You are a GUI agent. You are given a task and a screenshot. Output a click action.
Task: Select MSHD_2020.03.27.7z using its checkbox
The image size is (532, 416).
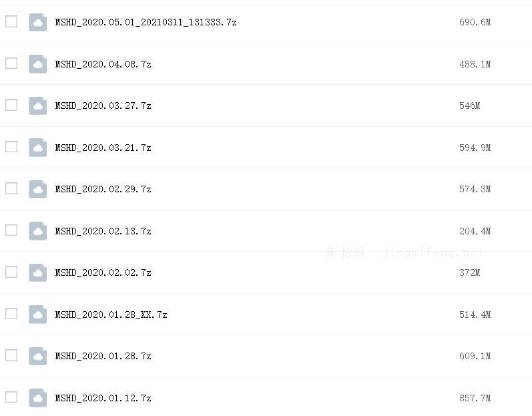coord(11,105)
